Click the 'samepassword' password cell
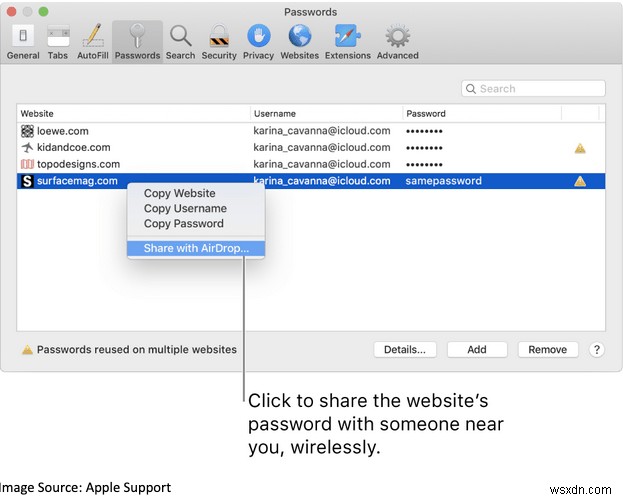 pyautogui.click(x=443, y=181)
